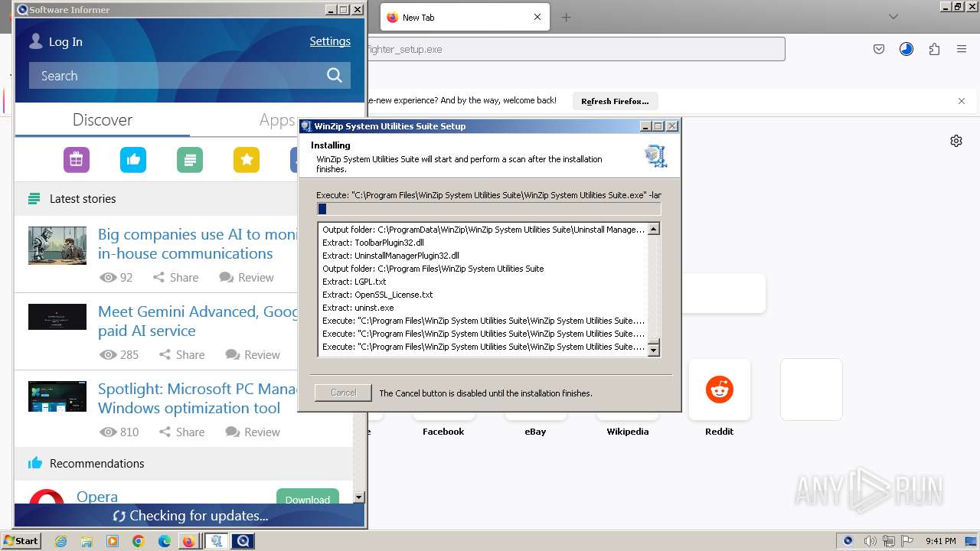Share the Big companies AI story
The height and width of the screenshot is (551, 980).
click(175, 278)
